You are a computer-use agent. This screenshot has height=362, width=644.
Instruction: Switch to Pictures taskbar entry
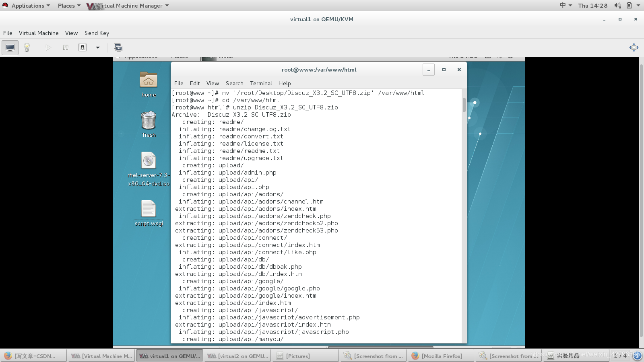pos(305,356)
